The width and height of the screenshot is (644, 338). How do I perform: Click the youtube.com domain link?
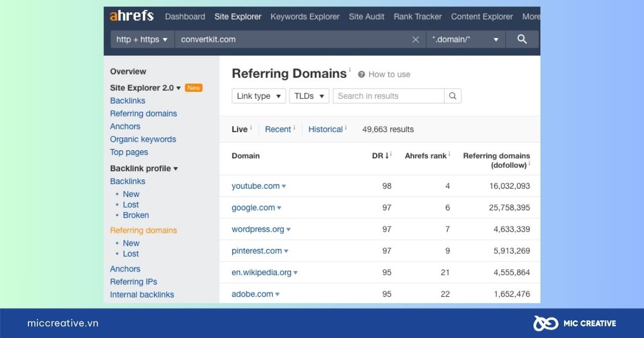pyautogui.click(x=255, y=186)
